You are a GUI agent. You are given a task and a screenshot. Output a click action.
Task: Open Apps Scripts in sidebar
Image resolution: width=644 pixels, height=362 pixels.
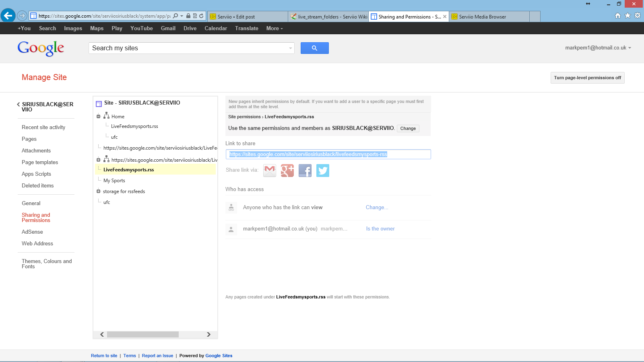click(x=36, y=174)
